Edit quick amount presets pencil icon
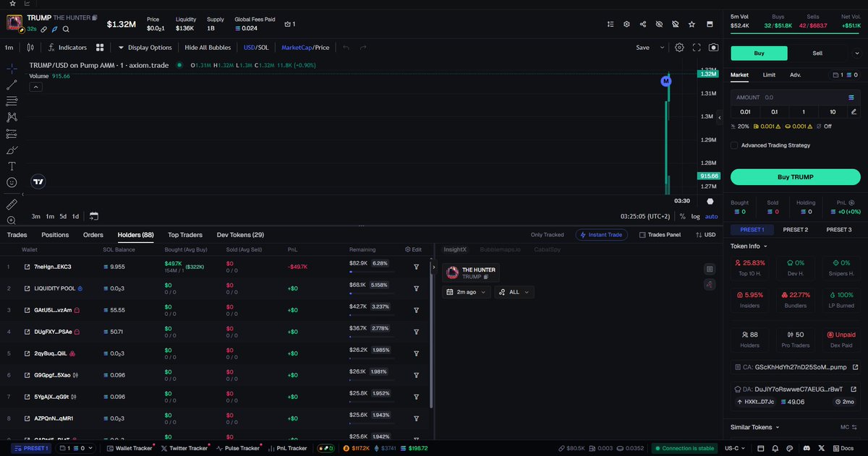This screenshot has width=868, height=456. [854, 111]
